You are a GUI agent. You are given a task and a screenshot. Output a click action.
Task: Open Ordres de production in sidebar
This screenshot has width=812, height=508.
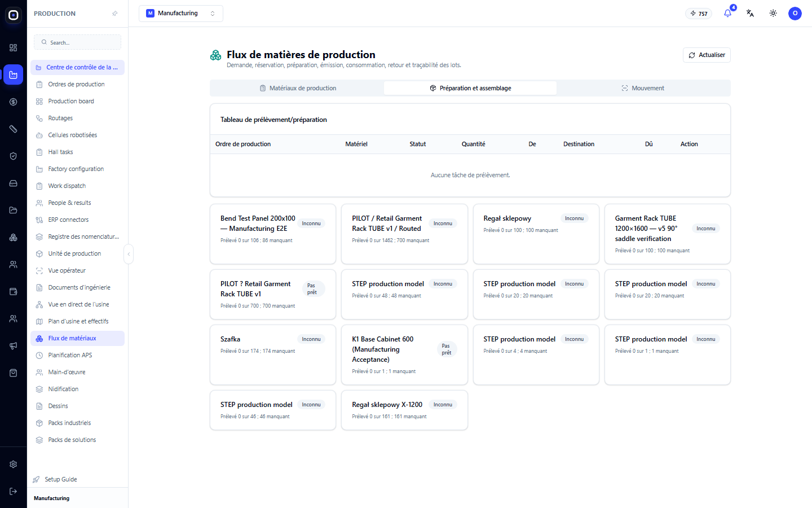pyautogui.click(x=76, y=84)
